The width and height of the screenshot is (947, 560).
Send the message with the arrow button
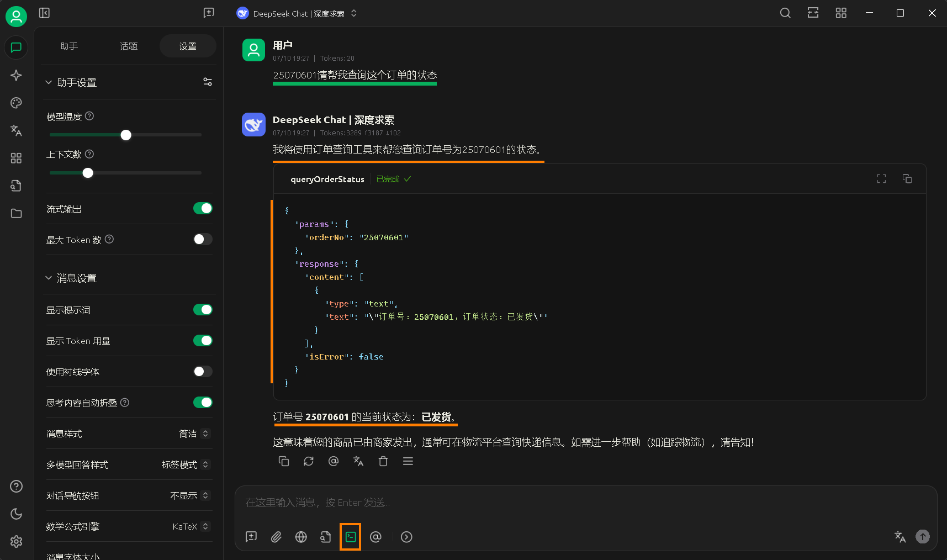923,537
